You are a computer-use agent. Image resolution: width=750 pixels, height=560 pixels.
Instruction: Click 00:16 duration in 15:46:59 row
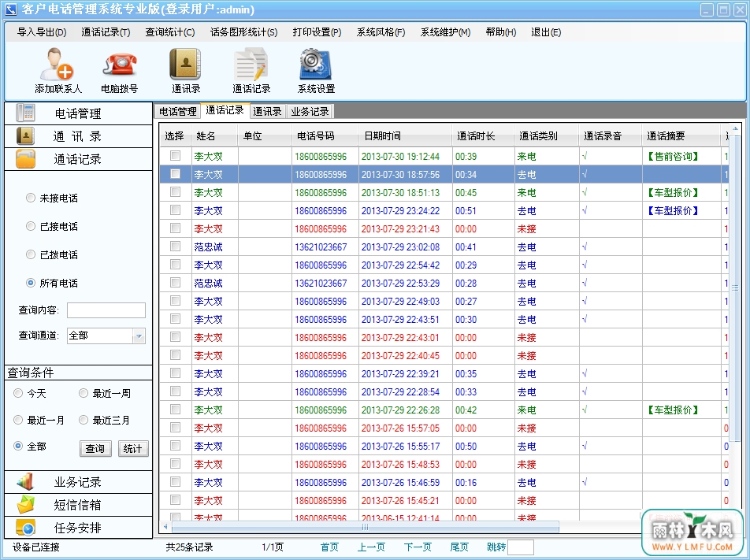[466, 483]
